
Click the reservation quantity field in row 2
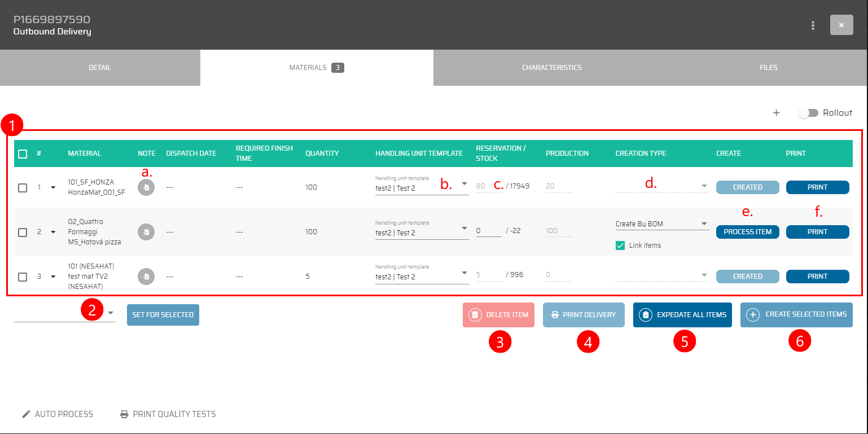click(x=488, y=230)
